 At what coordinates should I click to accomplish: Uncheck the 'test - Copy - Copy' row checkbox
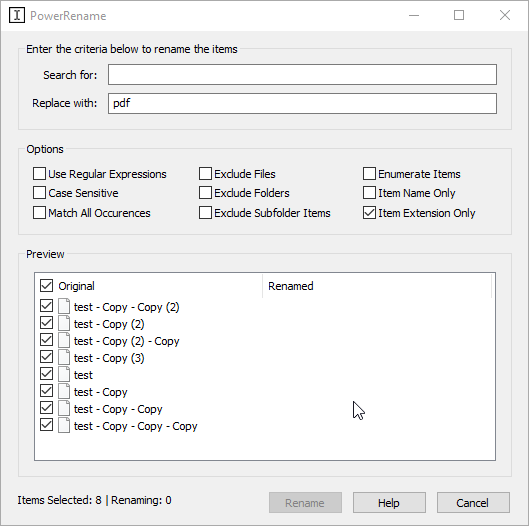click(47, 408)
